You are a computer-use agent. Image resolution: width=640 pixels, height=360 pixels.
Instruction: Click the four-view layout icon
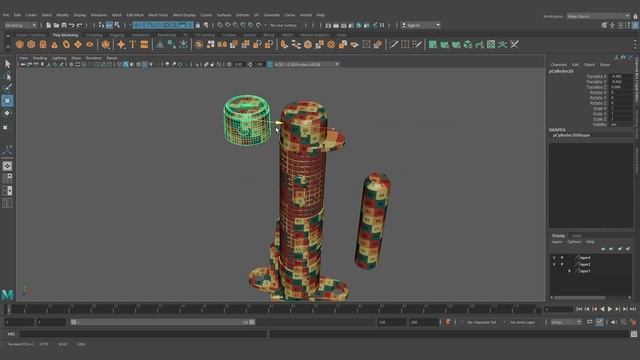[x=7, y=178]
